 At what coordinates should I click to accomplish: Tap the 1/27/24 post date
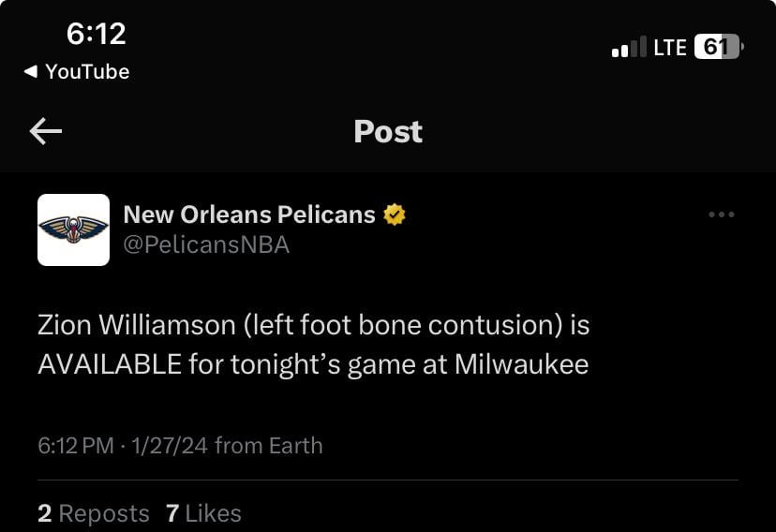point(170,446)
